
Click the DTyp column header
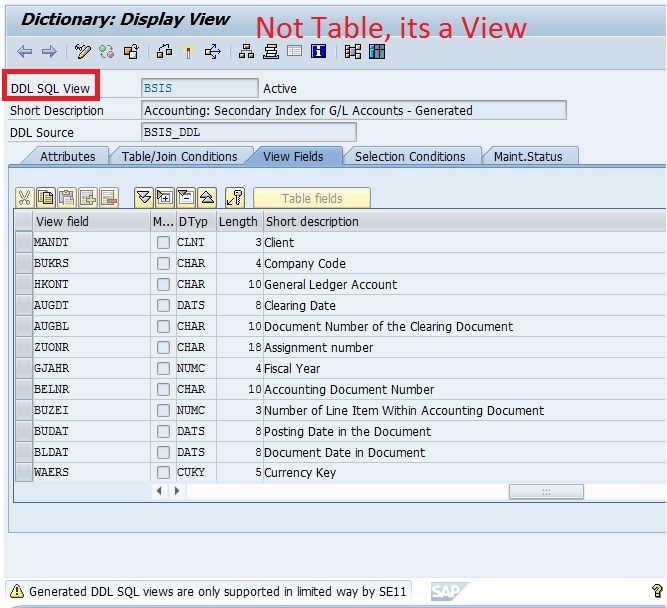pyautogui.click(x=196, y=221)
